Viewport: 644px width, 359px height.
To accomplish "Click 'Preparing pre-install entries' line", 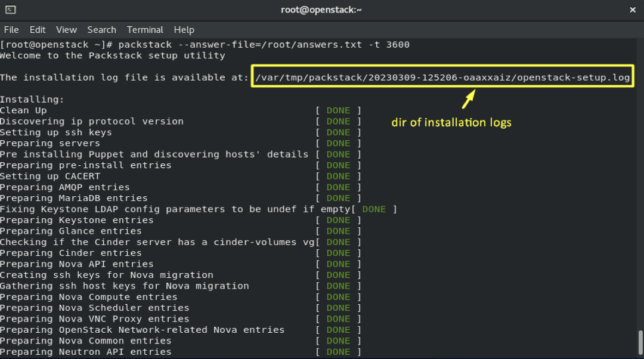I will coord(85,165).
